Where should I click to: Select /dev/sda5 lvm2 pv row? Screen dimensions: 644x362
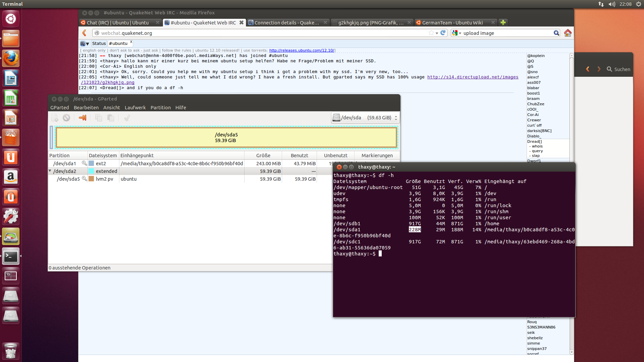tap(191, 179)
